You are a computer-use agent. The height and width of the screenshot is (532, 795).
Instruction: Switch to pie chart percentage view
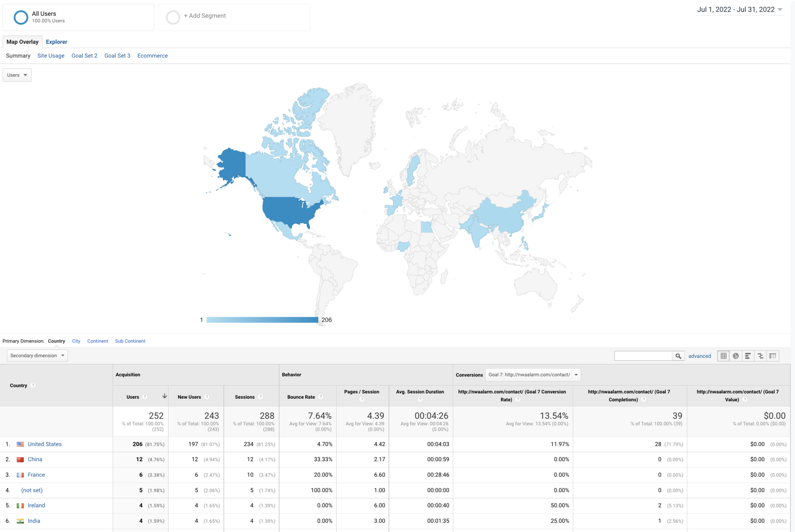pyautogui.click(x=736, y=356)
